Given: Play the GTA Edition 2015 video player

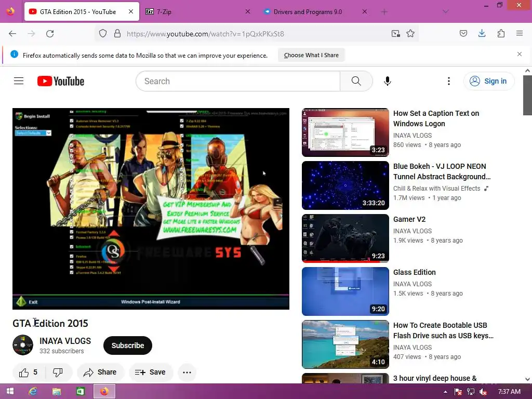Looking at the screenshot, I should (151, 209).
